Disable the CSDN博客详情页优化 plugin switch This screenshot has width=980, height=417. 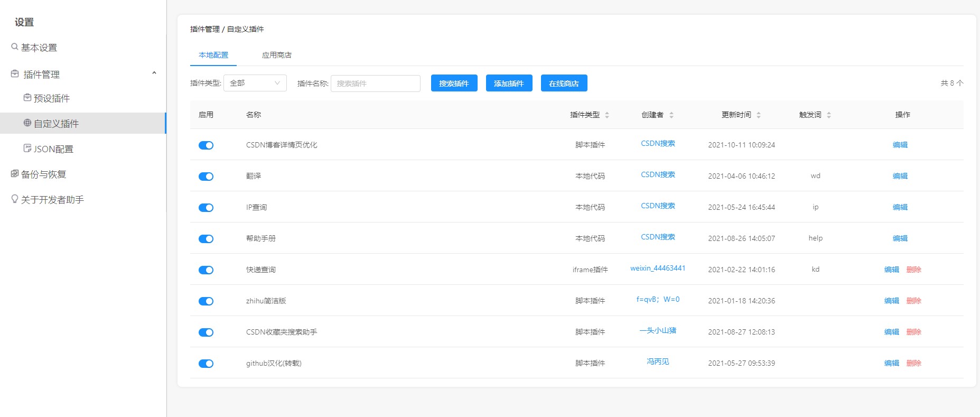tap(206, 145)
